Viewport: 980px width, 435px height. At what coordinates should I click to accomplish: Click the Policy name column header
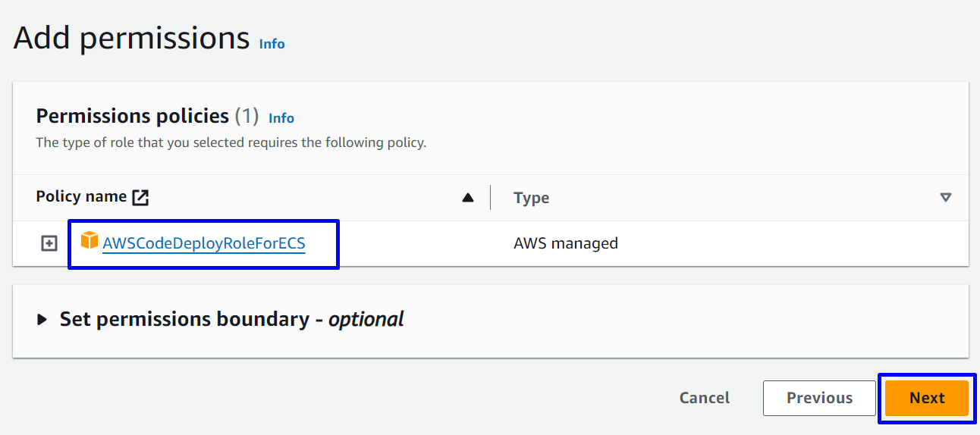coord(81,197)
